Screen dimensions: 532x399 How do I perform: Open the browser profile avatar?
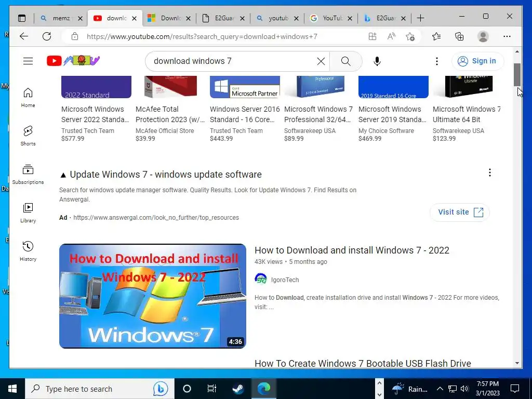(x=483, y=36)
